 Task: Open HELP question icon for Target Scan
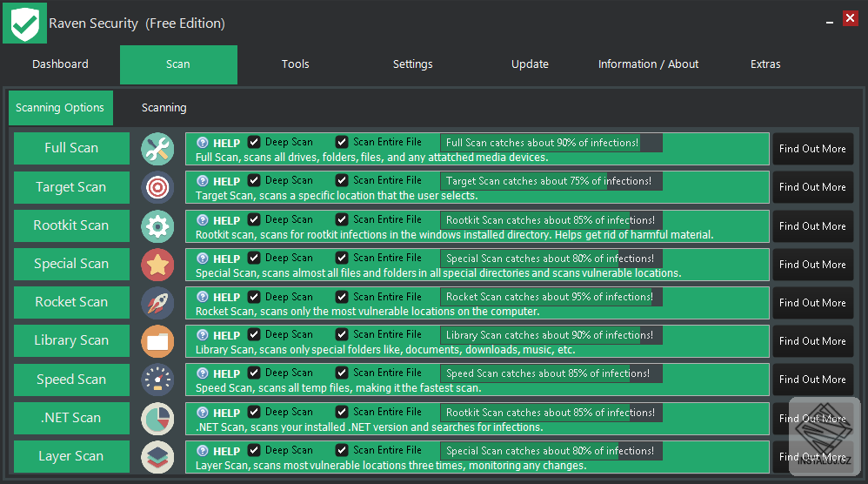(x=203, y=180)
